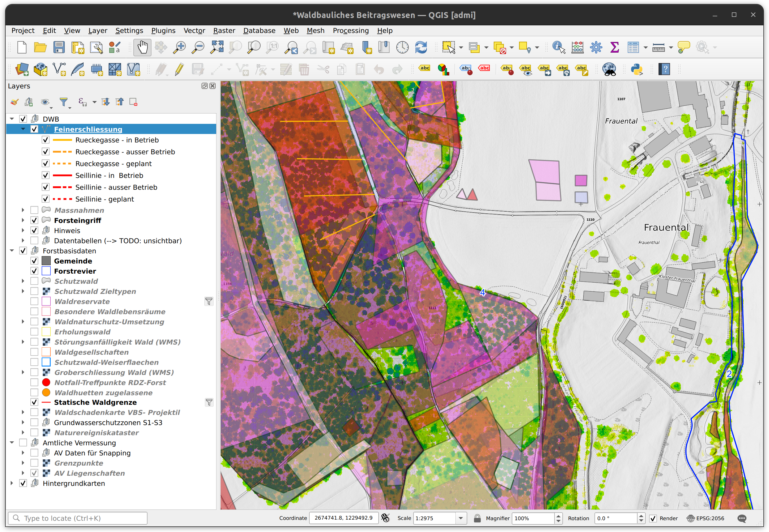Open the Scale dropdown arrow
Screen dimensions: 769x532
click(x=461, y=518)
